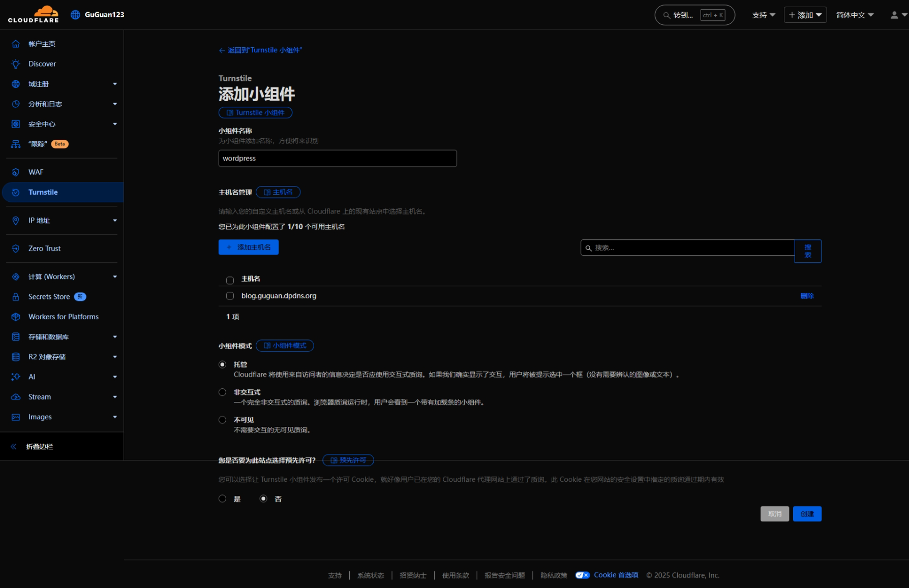Click the Secrets Store lock icon
The height and width of the screenshot is (588, 909).
(x=16, y=297)
